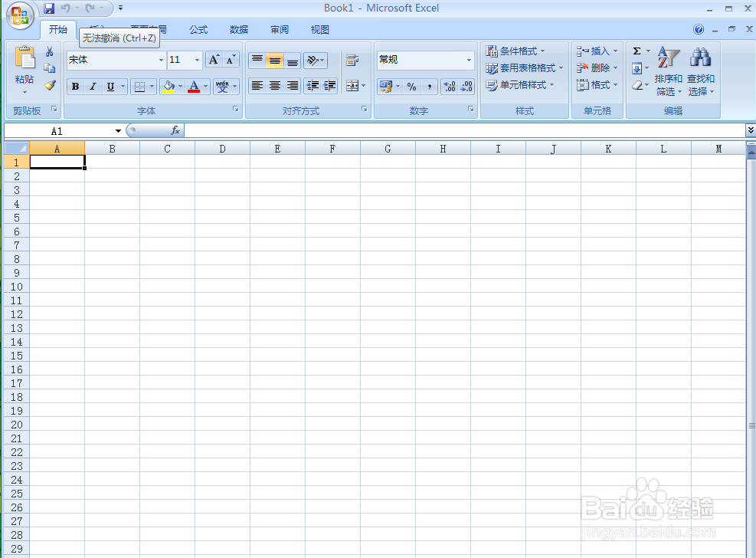This screenshot has height=558, width=756.
Task: Increase font size with the larger A
Action: coord(214,60)
